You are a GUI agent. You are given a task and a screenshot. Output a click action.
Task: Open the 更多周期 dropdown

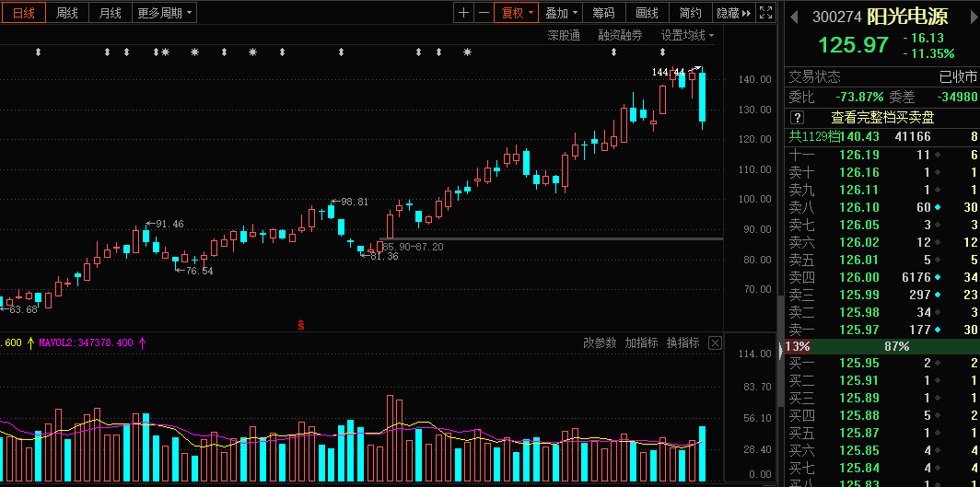click(x=165, y=13)
